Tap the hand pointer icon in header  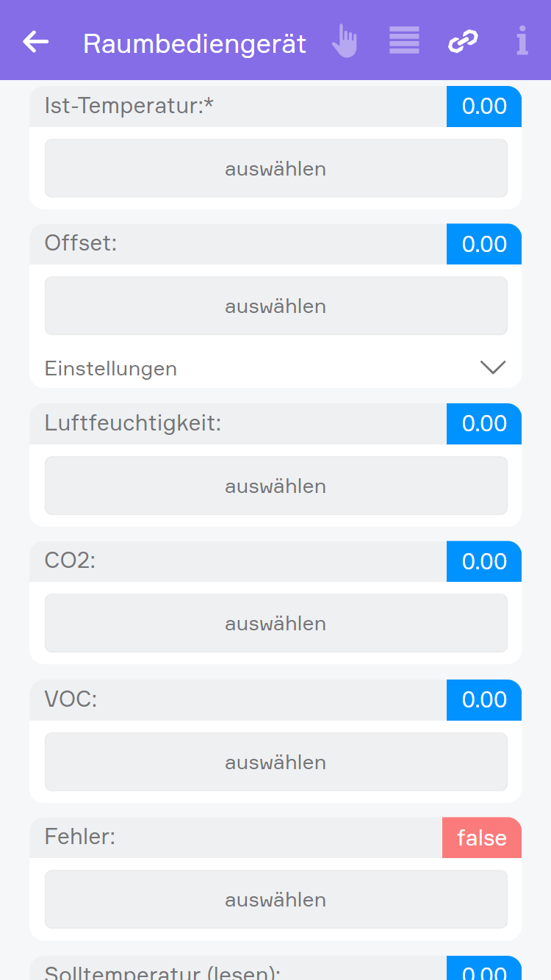(x=344, y=41)
